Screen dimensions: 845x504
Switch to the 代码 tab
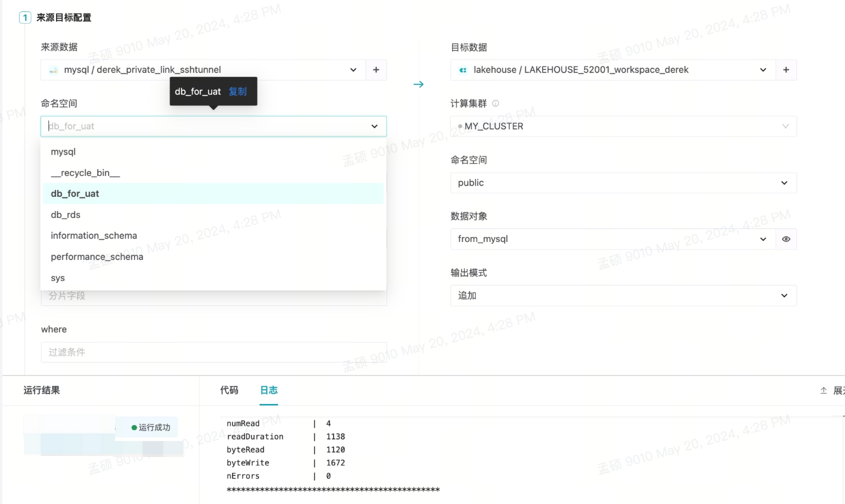point(229,390)
